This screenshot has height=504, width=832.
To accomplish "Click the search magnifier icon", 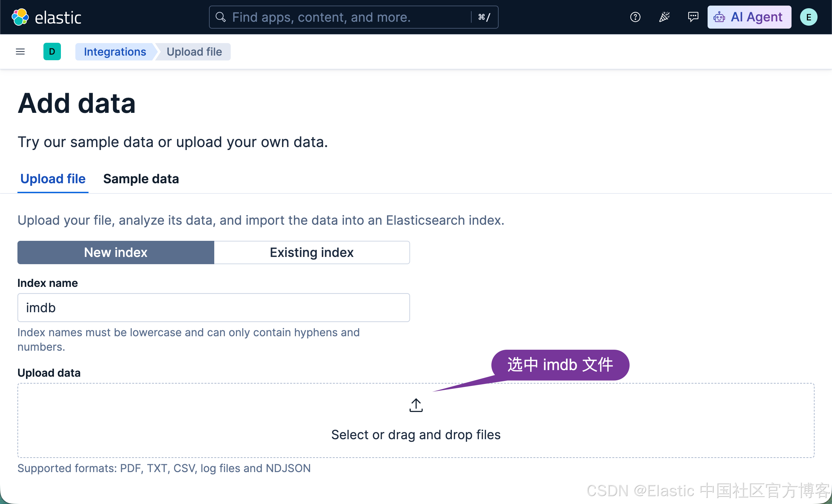I will [x=221, y=17].
